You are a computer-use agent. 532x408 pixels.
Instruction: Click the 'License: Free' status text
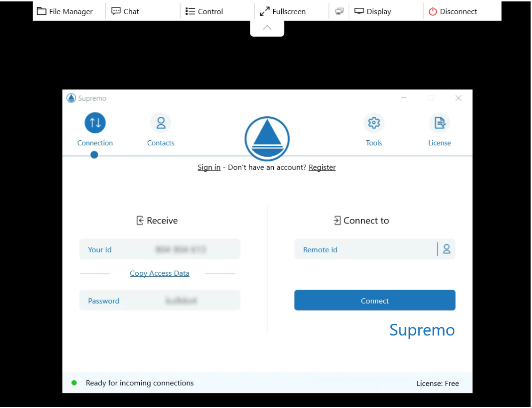[437, 383]
